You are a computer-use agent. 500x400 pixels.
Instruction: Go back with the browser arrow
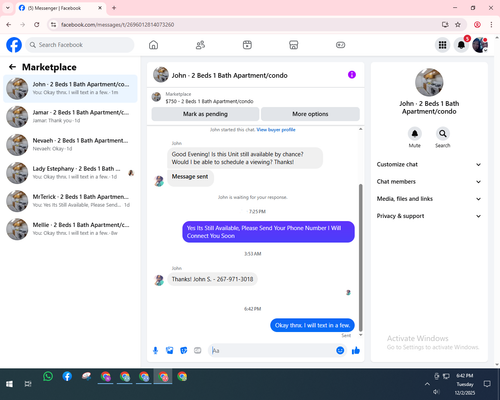coord(9,24)
